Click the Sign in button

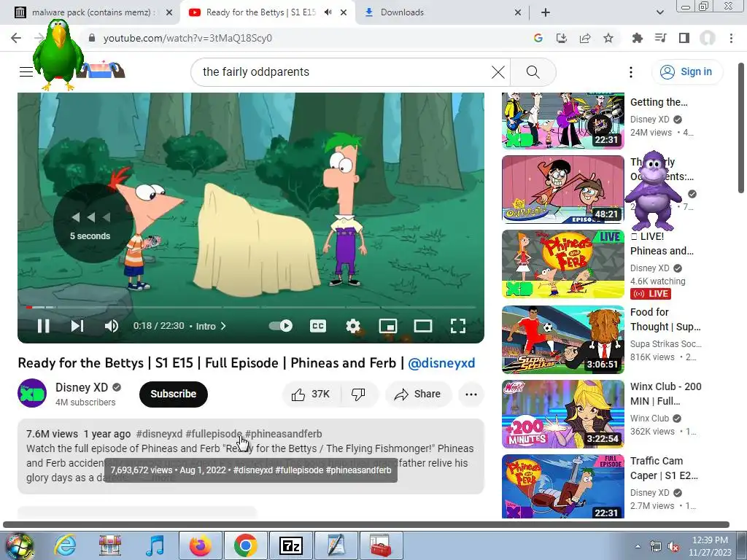coord(686,72)
